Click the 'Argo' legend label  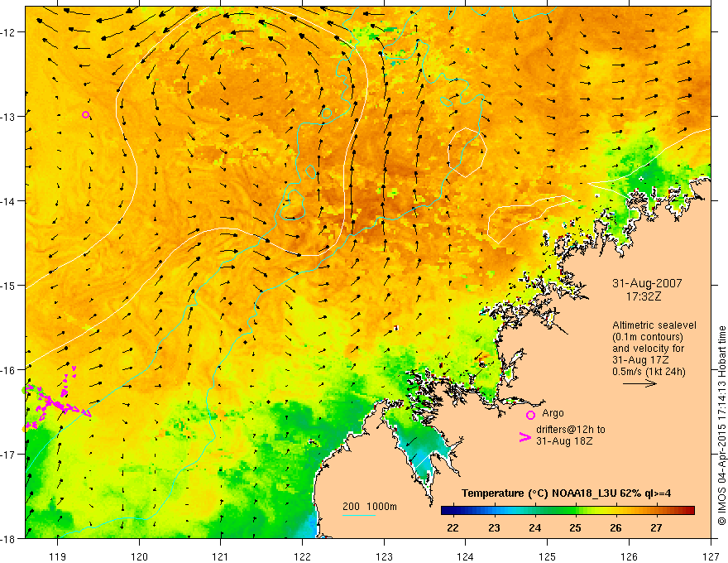553,413
